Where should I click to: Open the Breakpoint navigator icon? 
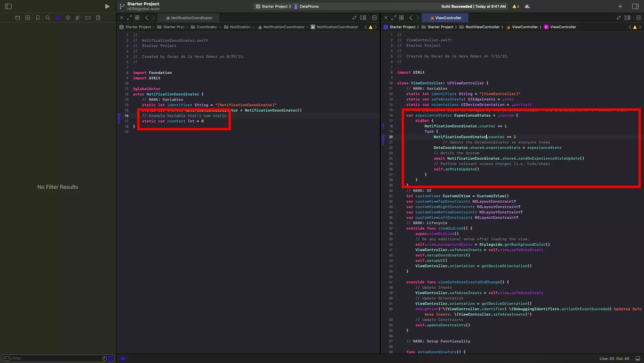point(88,18)
